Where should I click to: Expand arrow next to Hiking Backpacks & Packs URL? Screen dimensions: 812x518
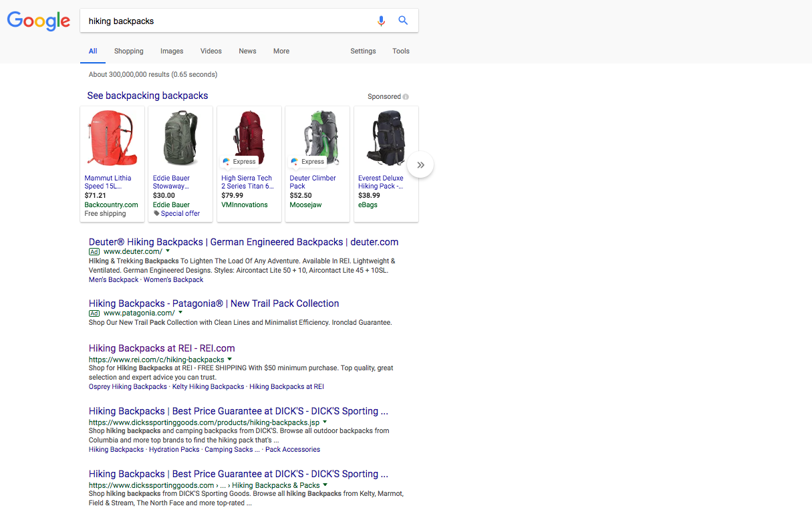(x=325, y=485)
